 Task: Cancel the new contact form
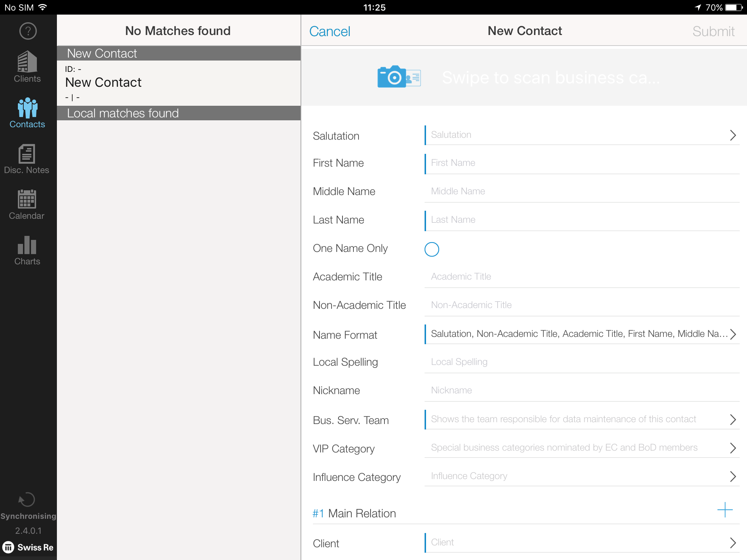[330, 31]
